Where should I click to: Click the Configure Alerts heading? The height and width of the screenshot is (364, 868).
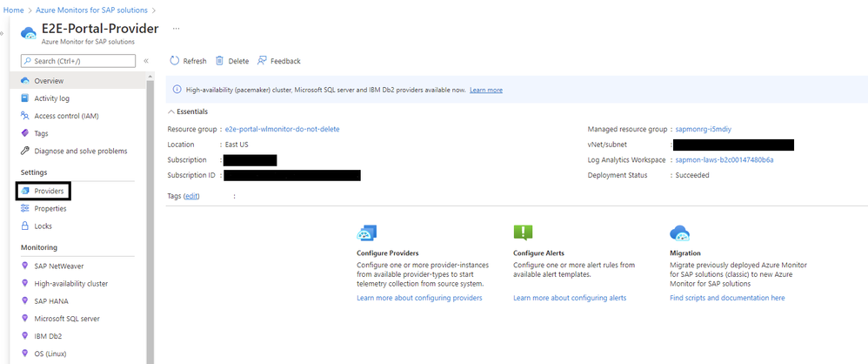(538, 253)
